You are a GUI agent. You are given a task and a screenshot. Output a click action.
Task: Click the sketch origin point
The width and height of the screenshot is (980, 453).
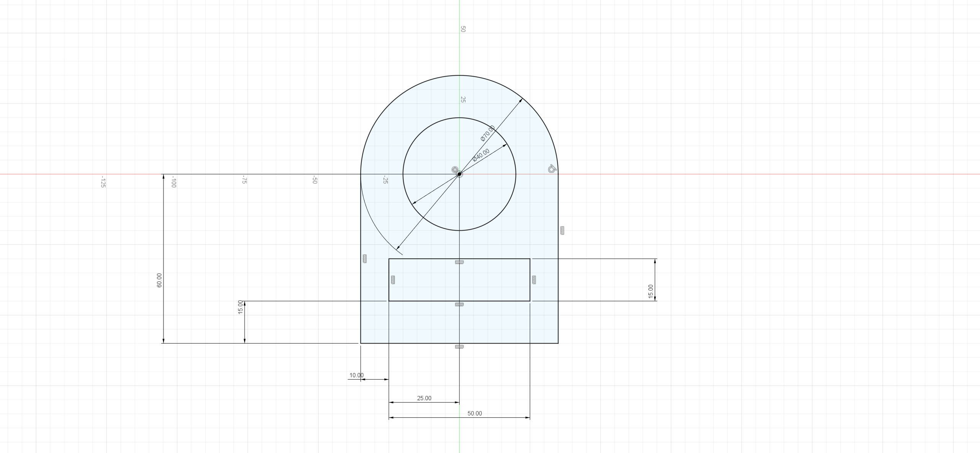[459, 174]
